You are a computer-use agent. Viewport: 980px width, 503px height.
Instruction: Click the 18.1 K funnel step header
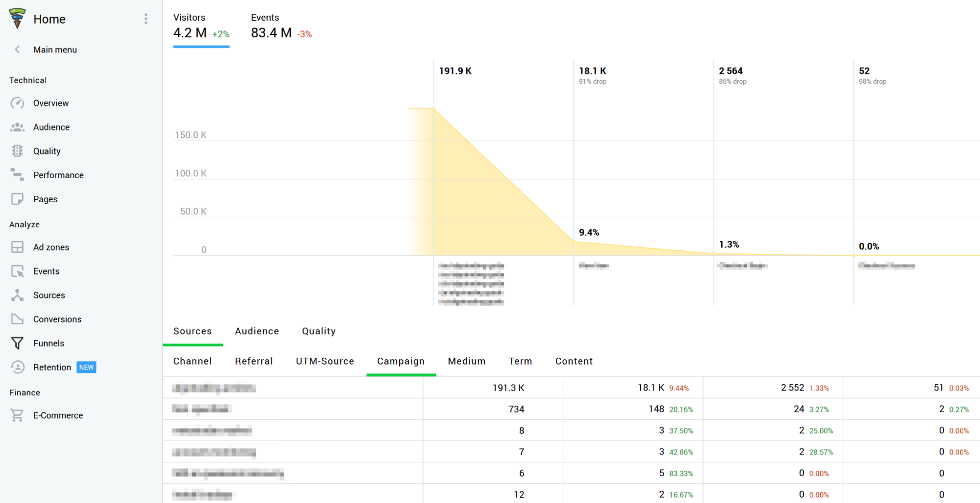(x=592, y=71)
